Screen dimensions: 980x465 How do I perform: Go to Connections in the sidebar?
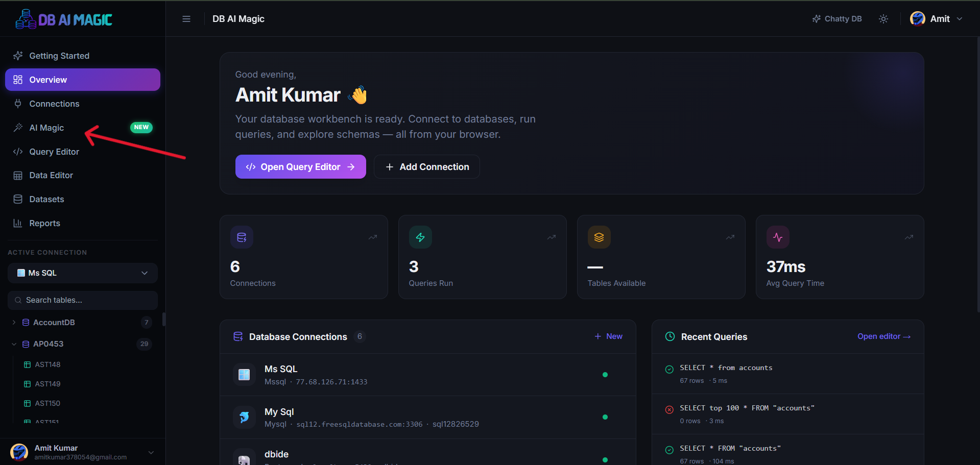pos(83,104)
